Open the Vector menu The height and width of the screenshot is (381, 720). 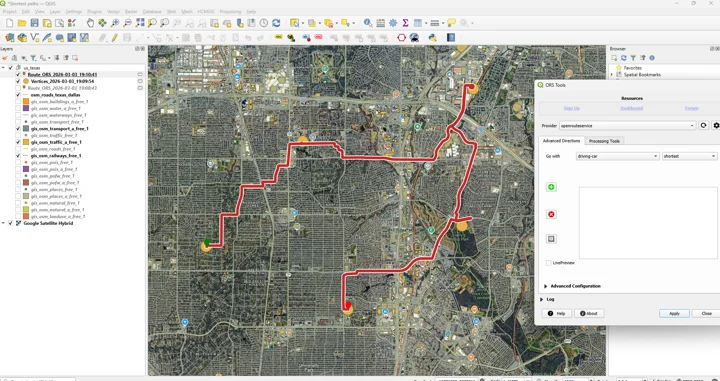click(113, 11)
